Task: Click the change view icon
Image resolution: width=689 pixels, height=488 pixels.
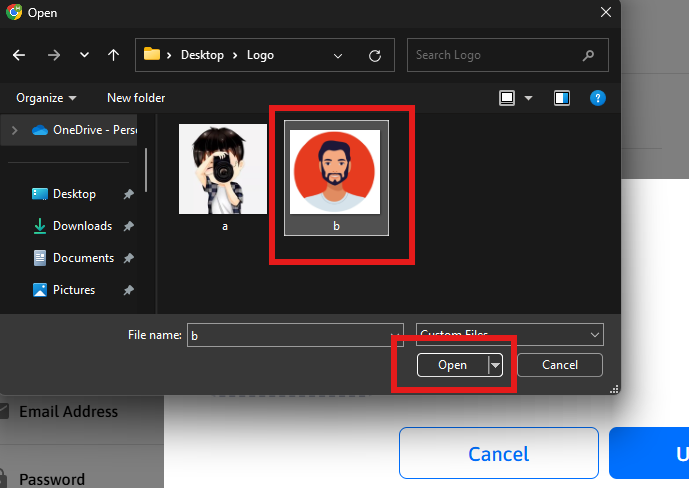Action: [x=507, y=98]
